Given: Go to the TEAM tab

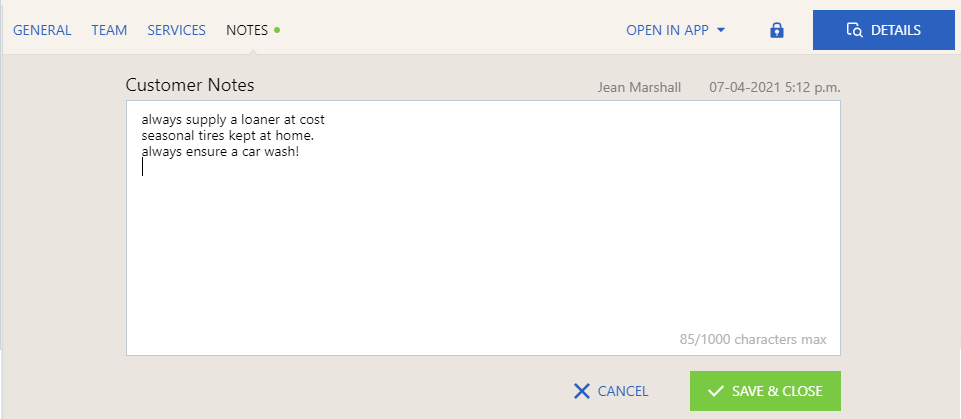Looking at the screenshot, I should 109,30.
